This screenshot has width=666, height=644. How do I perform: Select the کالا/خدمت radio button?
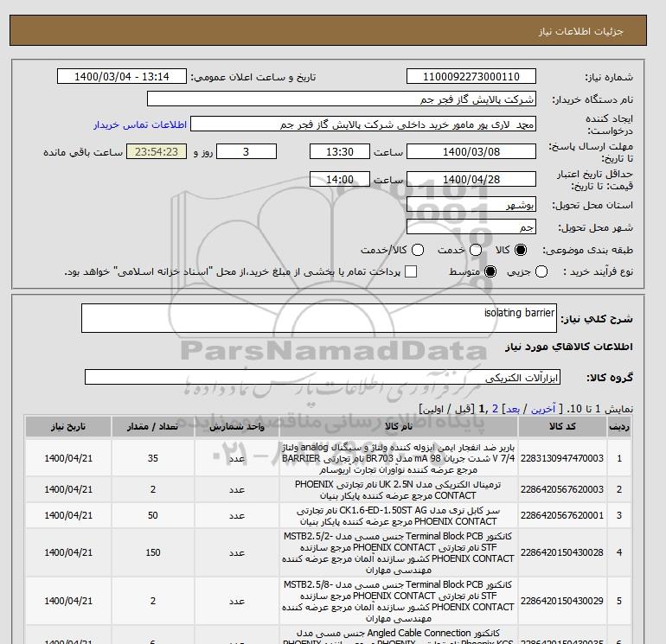418,250
